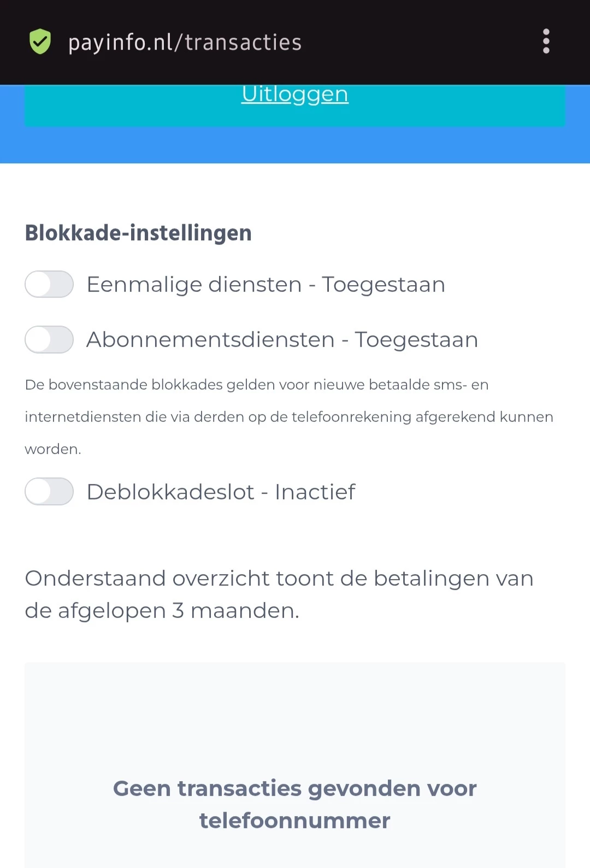Tap the green security shield icon
This screenshot has width=590, height=868.
[40, 42]
